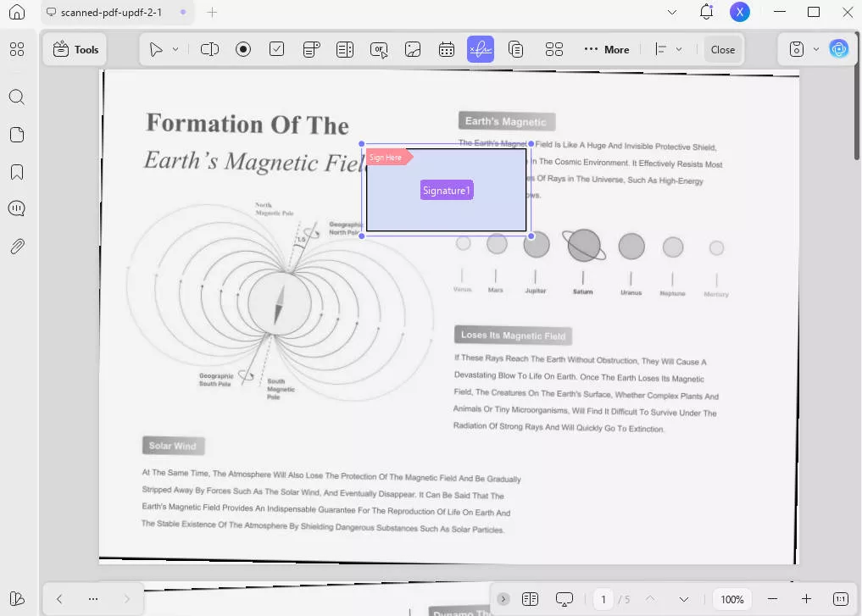Toggle the AI assistant in top right

pyautogui.click(x=838, y=49)
